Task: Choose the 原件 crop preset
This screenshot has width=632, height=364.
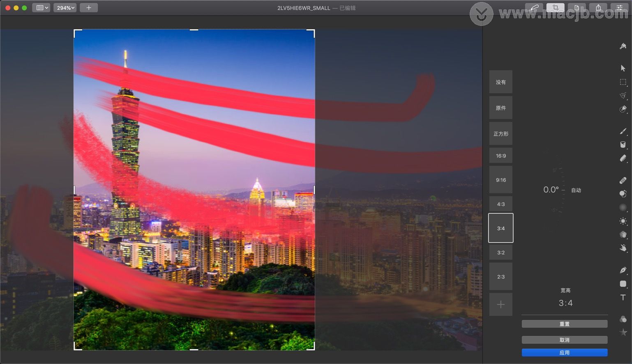Action: tap(501, 108)
